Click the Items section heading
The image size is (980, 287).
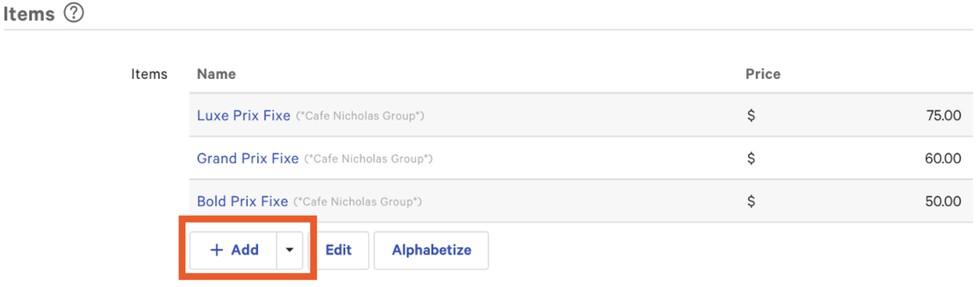click(x=29, y=14)
